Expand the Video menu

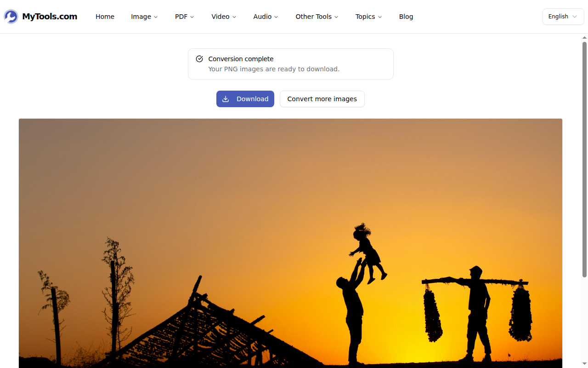point(224,17)
